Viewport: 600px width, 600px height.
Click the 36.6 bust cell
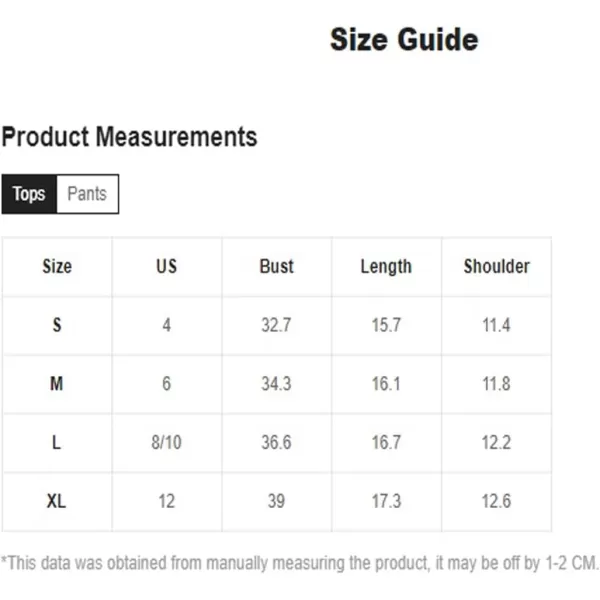[276, 443]
